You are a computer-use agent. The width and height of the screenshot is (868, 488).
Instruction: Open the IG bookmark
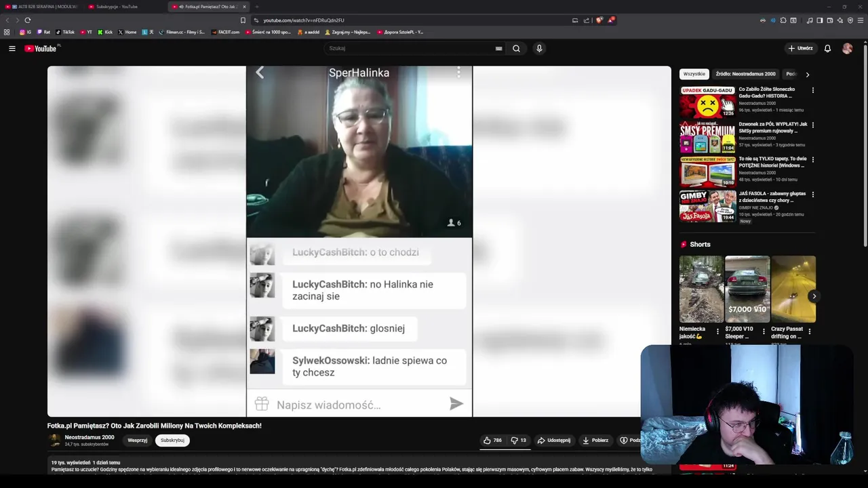26,32
